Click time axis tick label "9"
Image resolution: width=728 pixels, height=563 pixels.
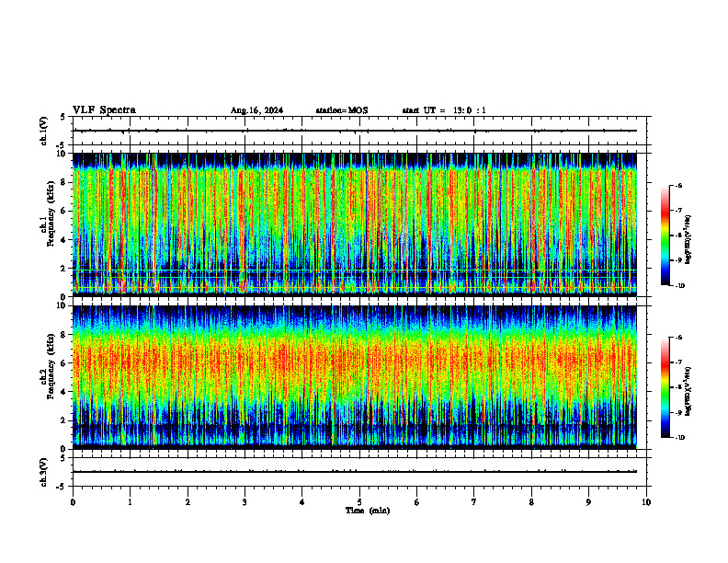pyautogui.click(x=588, y=502)
